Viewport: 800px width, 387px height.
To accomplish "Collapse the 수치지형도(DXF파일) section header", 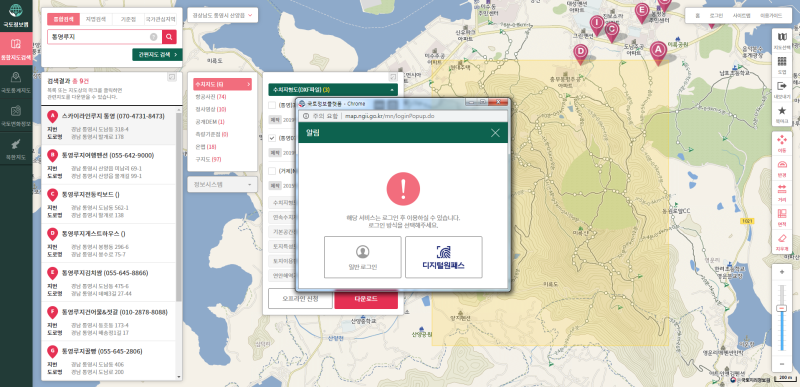I will 333,90.
